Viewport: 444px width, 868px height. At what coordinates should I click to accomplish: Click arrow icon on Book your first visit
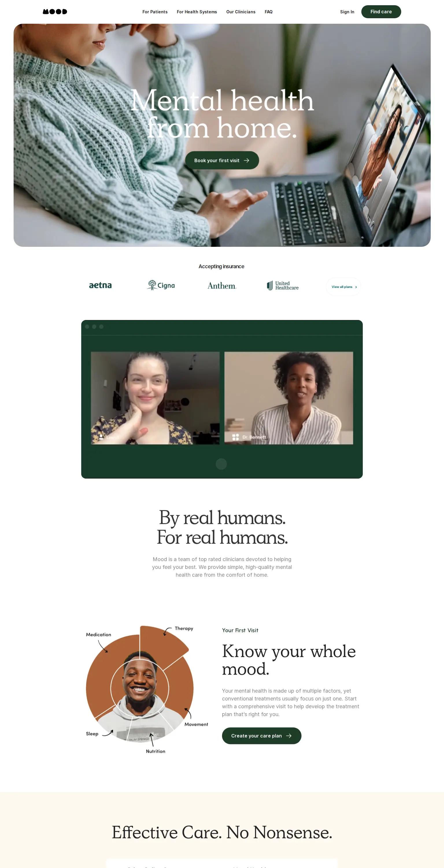246,160
